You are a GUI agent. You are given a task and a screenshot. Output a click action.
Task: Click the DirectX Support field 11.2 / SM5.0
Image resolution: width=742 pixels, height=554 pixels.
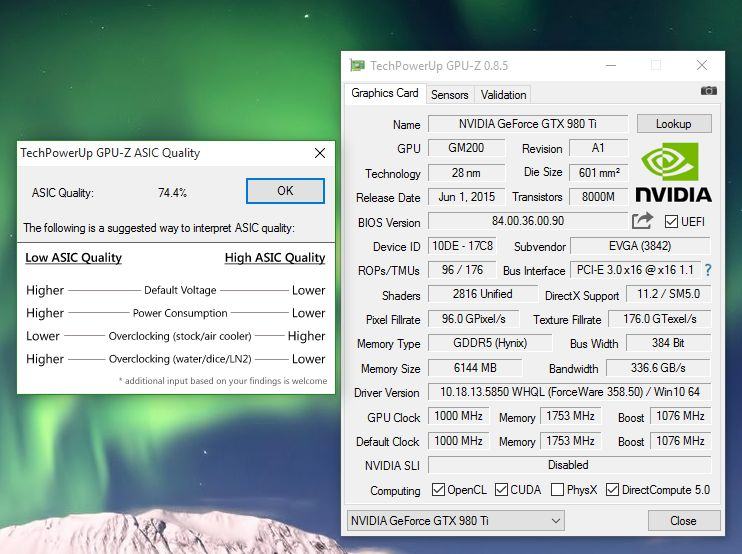(x=669, y=294)
